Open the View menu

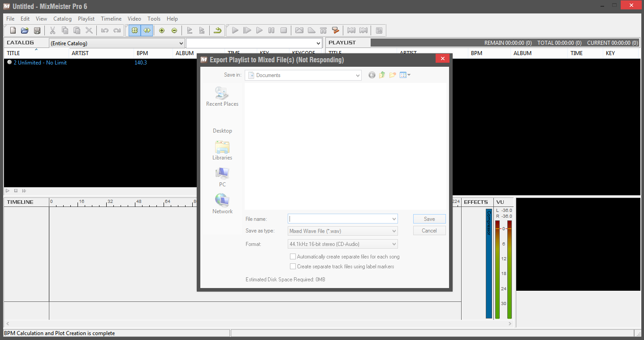pos(41,19)
